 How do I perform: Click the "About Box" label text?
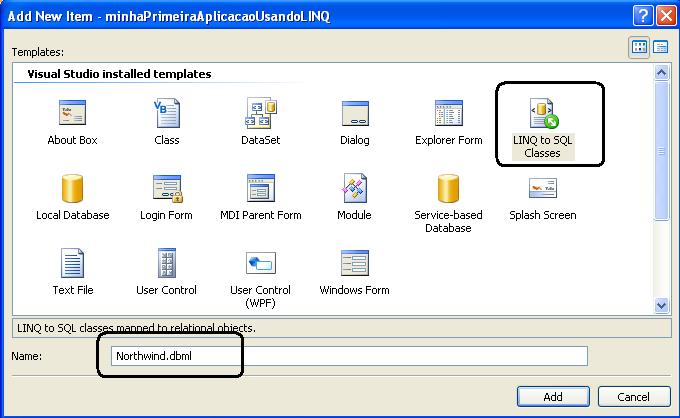72,140
